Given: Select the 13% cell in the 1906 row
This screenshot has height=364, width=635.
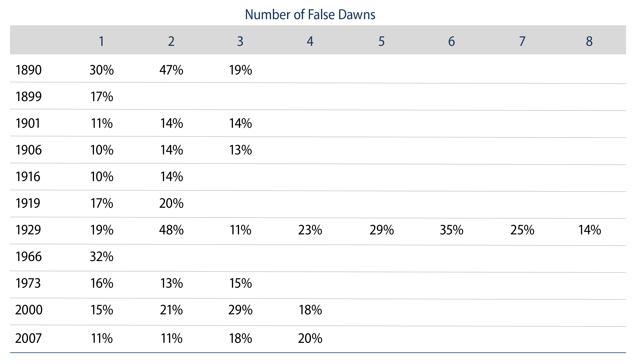Looking at the screenshot, I should click(x=241, y=150).
